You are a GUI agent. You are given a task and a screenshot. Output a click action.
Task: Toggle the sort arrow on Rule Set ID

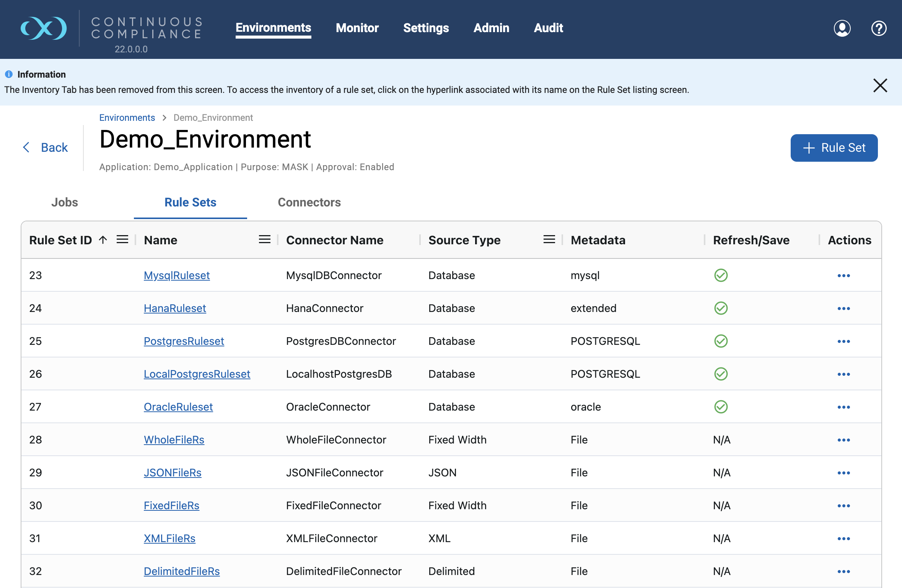(x=103, y=240)
